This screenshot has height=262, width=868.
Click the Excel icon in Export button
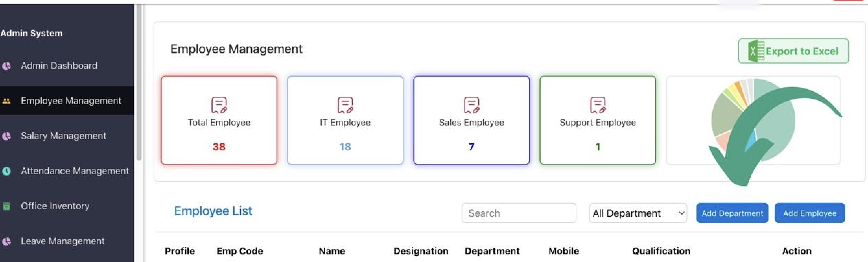756,51
